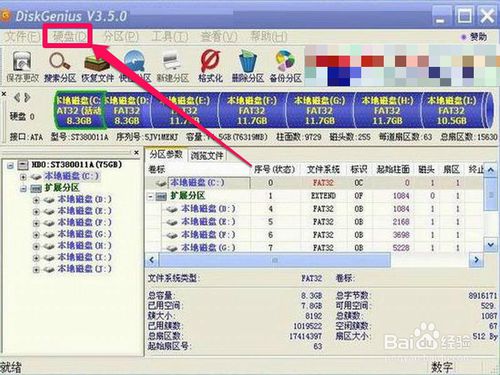Click the 序号(状态) column header
The width and height of the screenshot is (500, 375).
275,170
